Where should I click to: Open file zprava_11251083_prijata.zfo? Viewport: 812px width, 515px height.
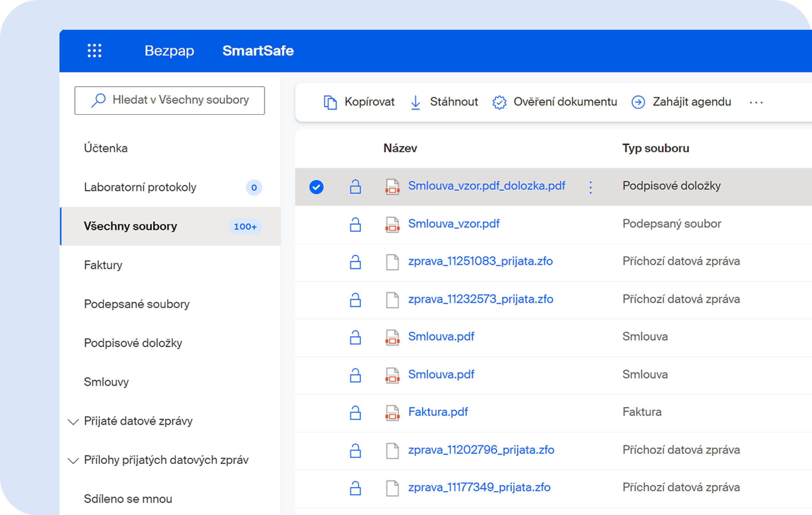click(x=481, y=261)
